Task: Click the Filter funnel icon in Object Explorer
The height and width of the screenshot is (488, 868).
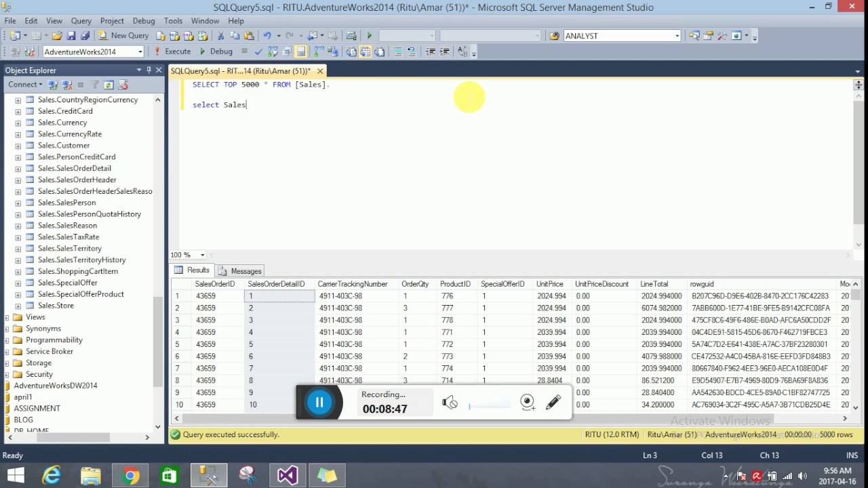Action: coord(95,85)
